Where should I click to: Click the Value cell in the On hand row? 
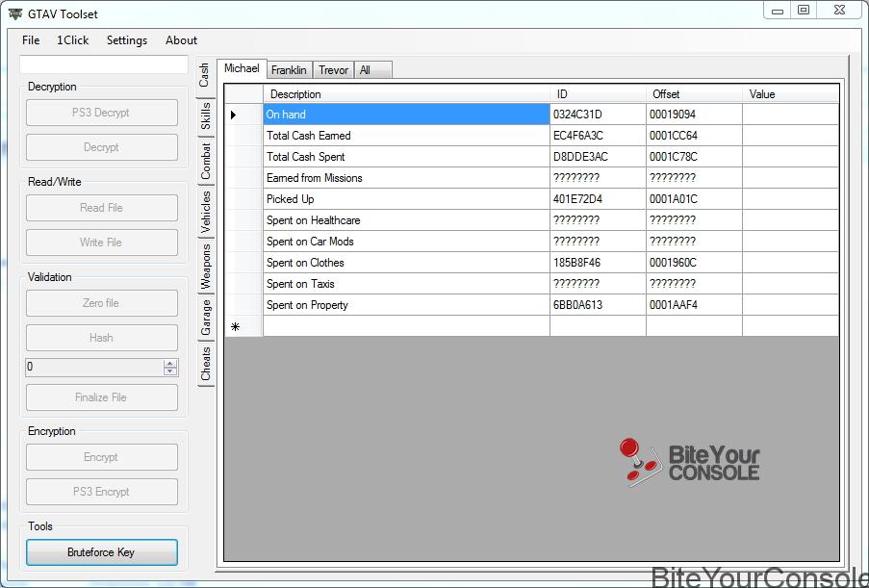pos(791,115)
